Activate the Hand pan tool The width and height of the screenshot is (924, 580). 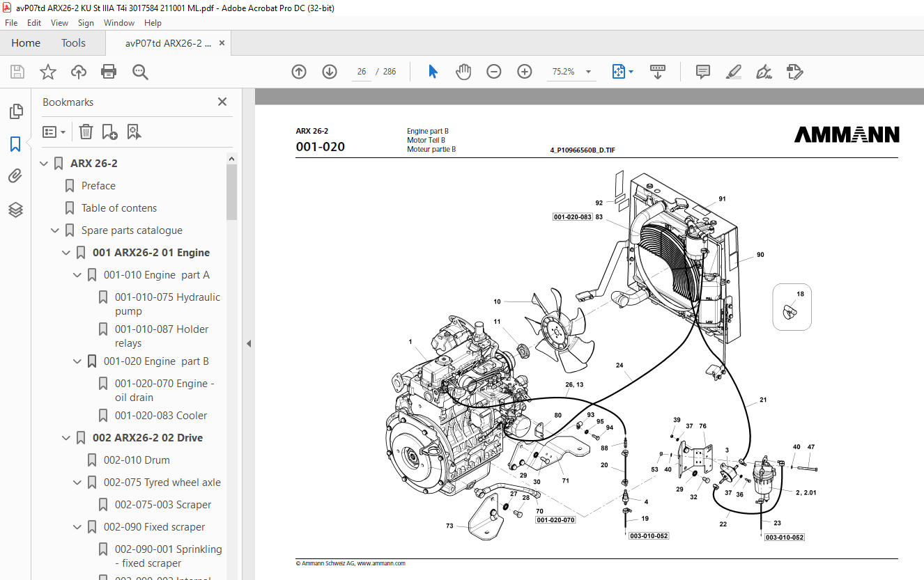pos(463,72)
